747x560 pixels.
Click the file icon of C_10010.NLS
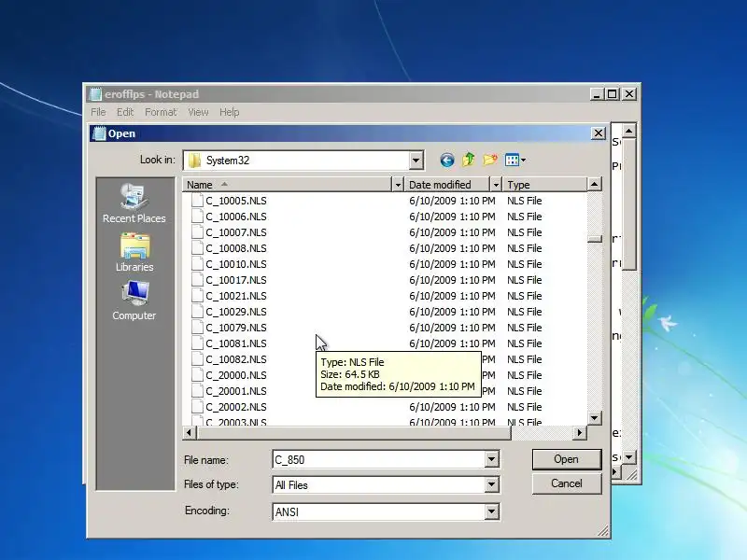click(x=197, y=264)
